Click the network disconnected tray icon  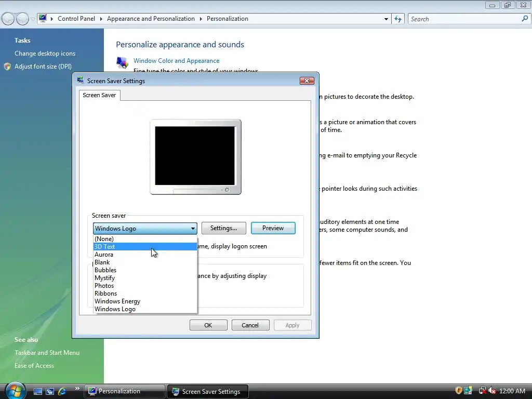pos(482,391)
